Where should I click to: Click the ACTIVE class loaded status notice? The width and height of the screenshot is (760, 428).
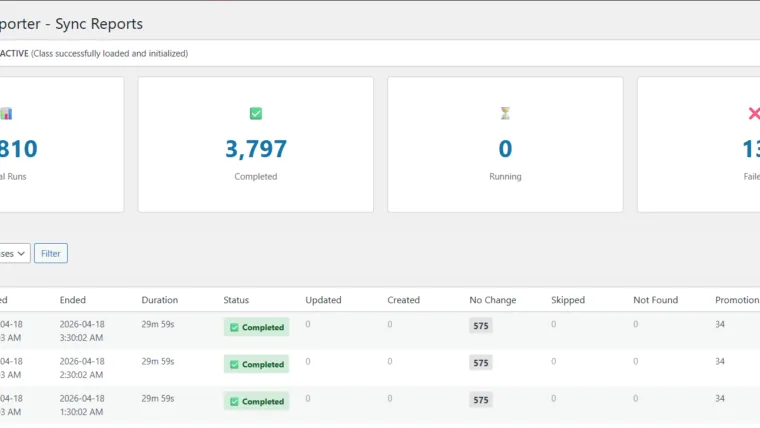[x=94, y=53]
